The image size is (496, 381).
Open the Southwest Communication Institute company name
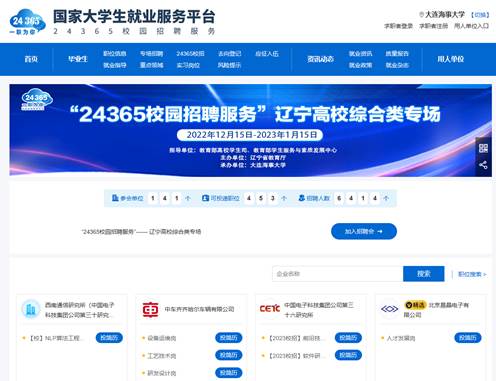coord(80,310)
